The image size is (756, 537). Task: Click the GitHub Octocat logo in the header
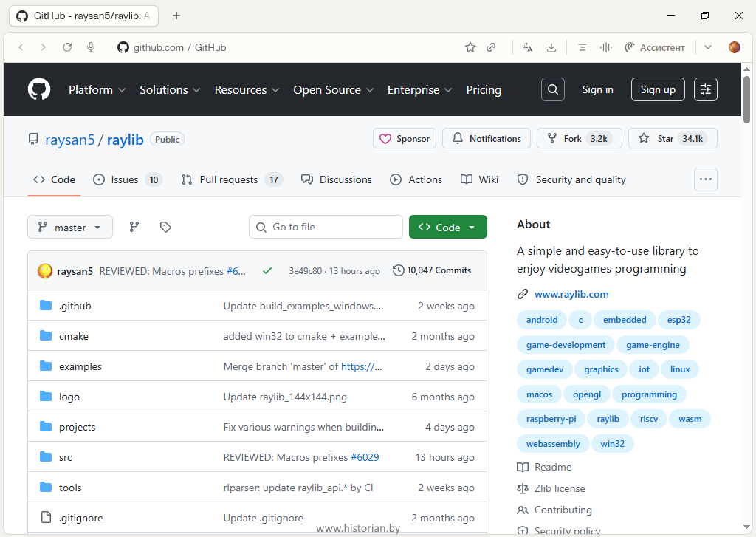pyautogui.click(x=39, y=89)
